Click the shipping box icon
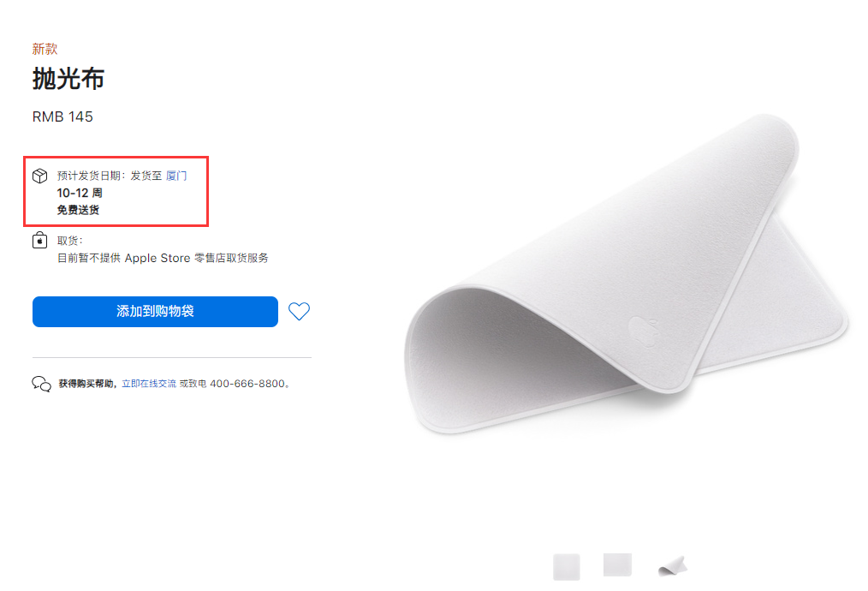The width and height of the screenshot is (868, 591). (x=40, y=176)
